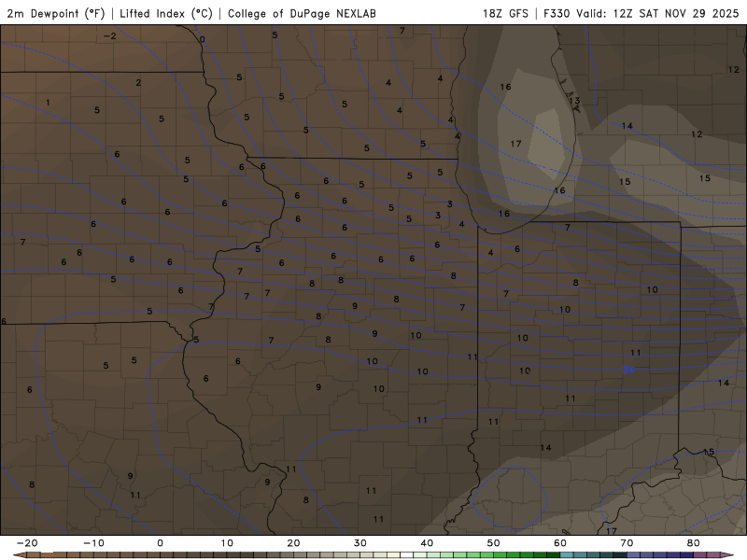Click the "20" label on the color scale
This screenshot has height=560, width=747.
pos(293,543)
